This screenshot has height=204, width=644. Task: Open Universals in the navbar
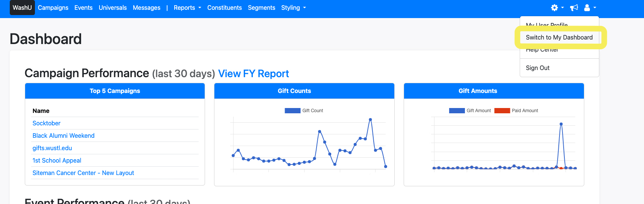pos(113,8)
